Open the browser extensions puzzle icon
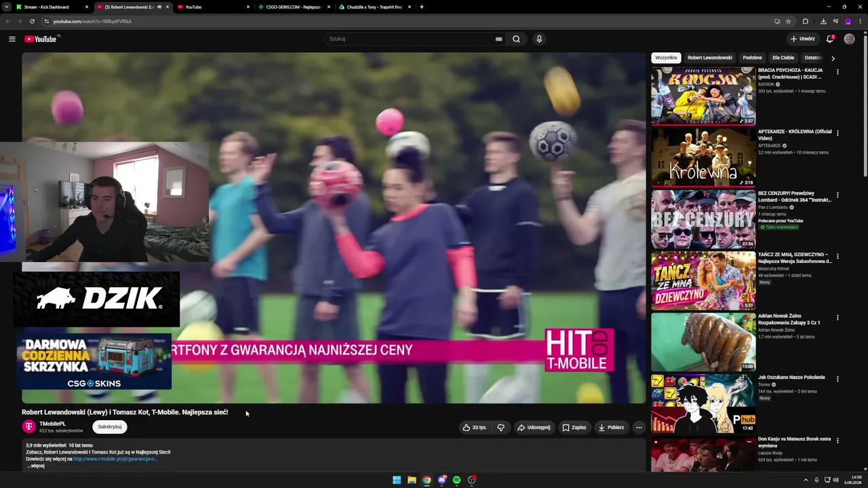 [x=805, y=21]
